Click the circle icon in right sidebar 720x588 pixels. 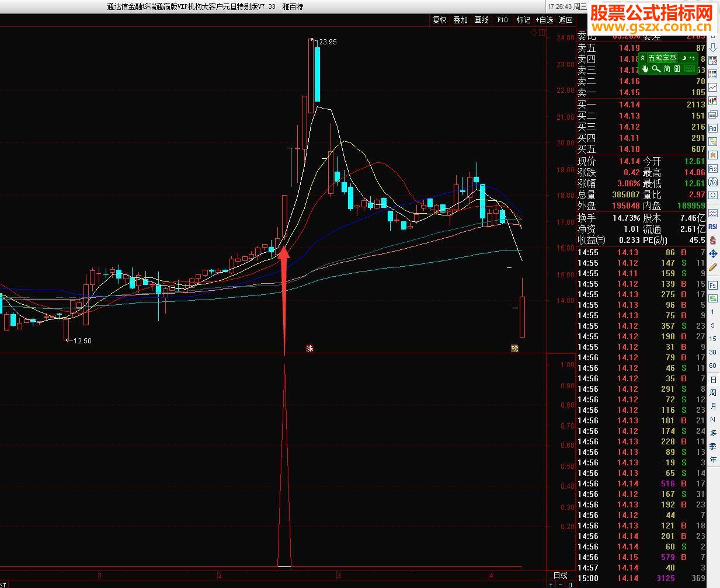[713, 195]
